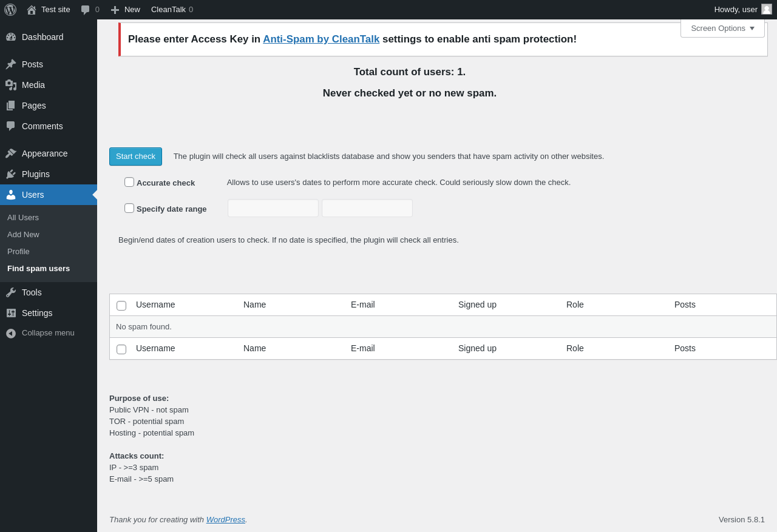Open the Dashboard gauge icon
The width and height of the screenshot is (777, 532).
(x=11, y=37)
